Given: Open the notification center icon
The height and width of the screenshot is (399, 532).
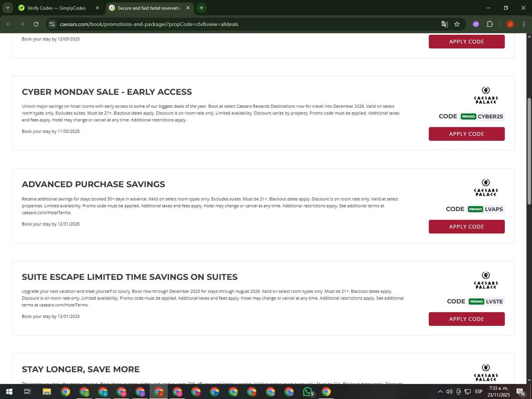Looking at the screenshot, I should pyautogui.click(x=521, y=392).
